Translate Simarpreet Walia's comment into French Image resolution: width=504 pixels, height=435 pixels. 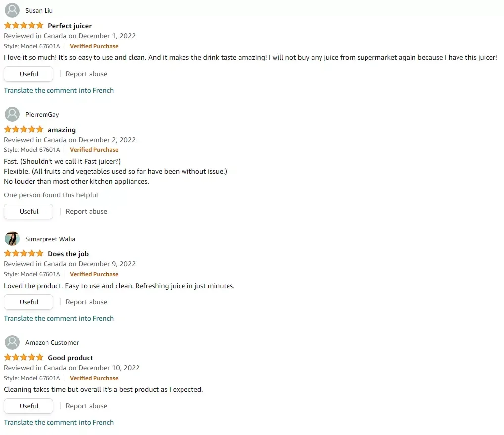pos(59,318)
